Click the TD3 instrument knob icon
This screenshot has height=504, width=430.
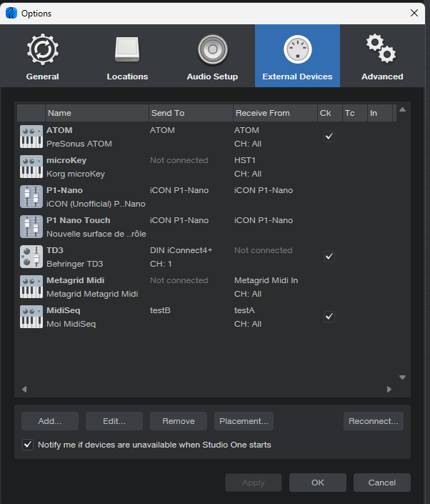(31, 257)
